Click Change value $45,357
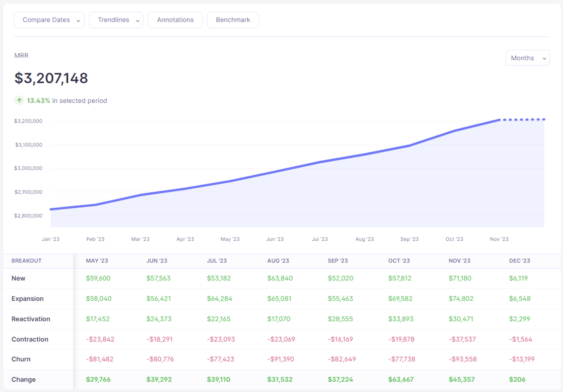 462,379
